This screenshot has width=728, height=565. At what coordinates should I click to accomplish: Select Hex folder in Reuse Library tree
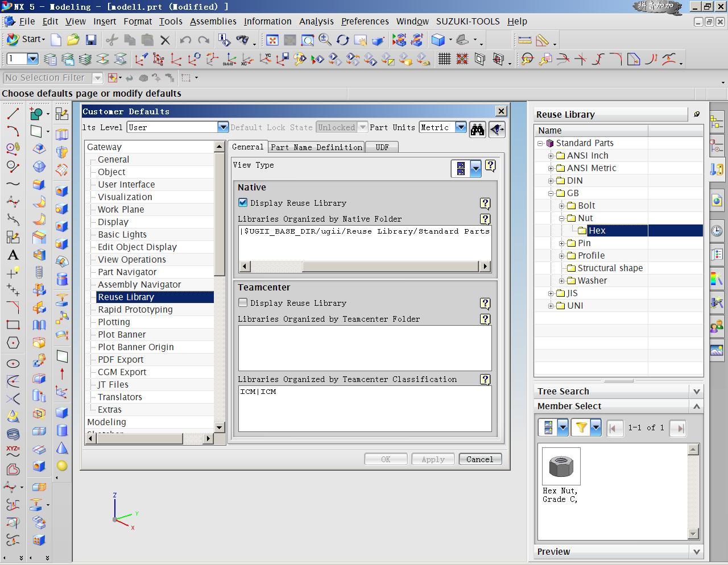pyautogui.click(x=597, y=231)
